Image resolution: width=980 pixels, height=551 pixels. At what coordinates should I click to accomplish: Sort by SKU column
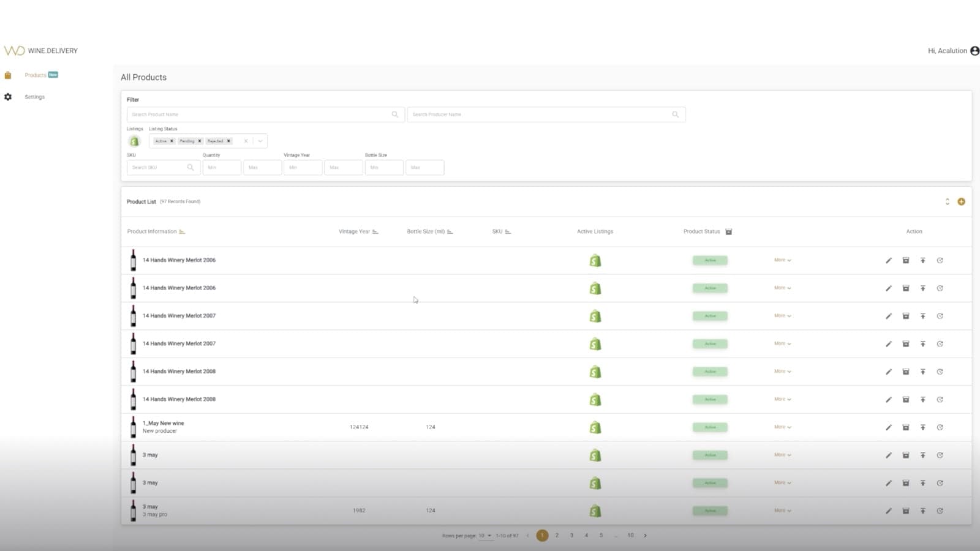508,231
